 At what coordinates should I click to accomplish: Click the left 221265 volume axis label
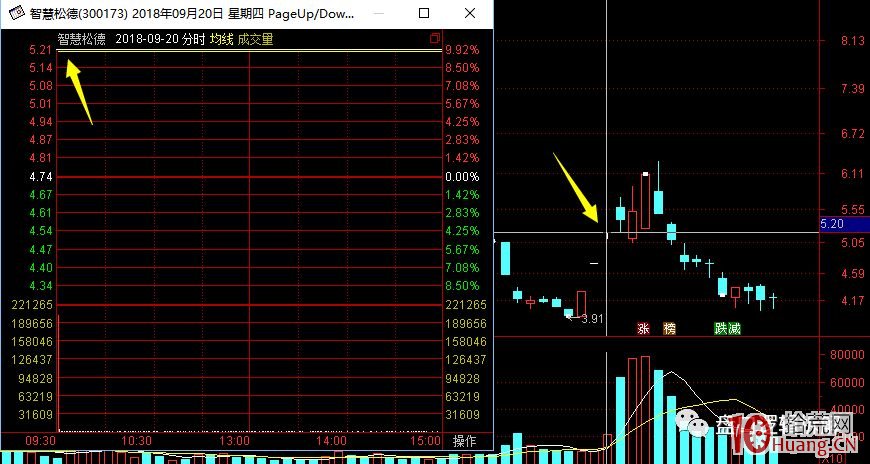(x=32, y=305)
